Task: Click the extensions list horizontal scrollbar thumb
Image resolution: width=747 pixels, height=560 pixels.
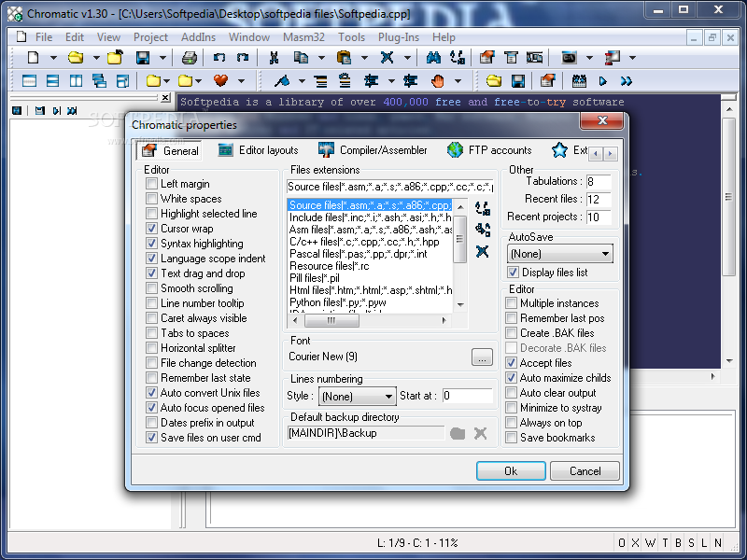Action: 331,320
